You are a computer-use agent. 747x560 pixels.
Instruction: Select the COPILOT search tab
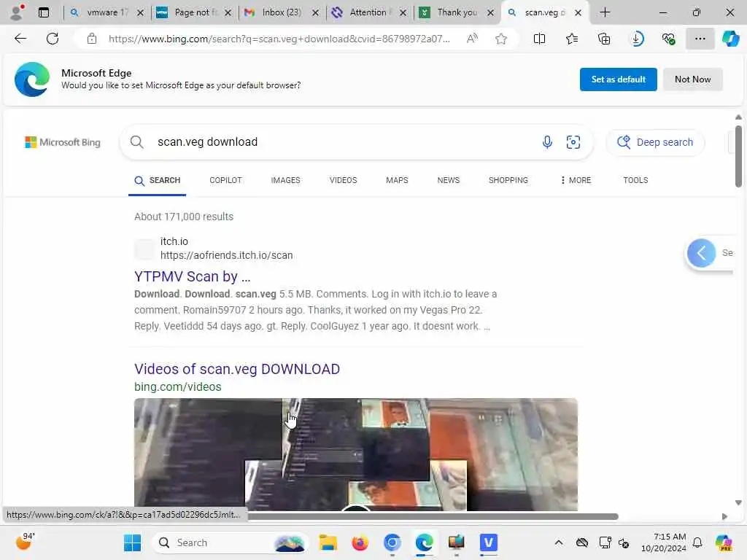(226, 181)
